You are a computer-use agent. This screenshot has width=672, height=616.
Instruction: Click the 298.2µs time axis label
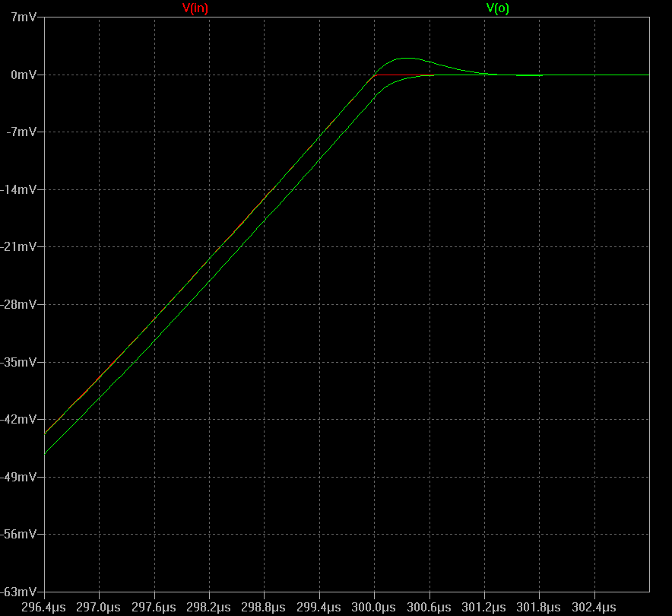coord(209,608)
